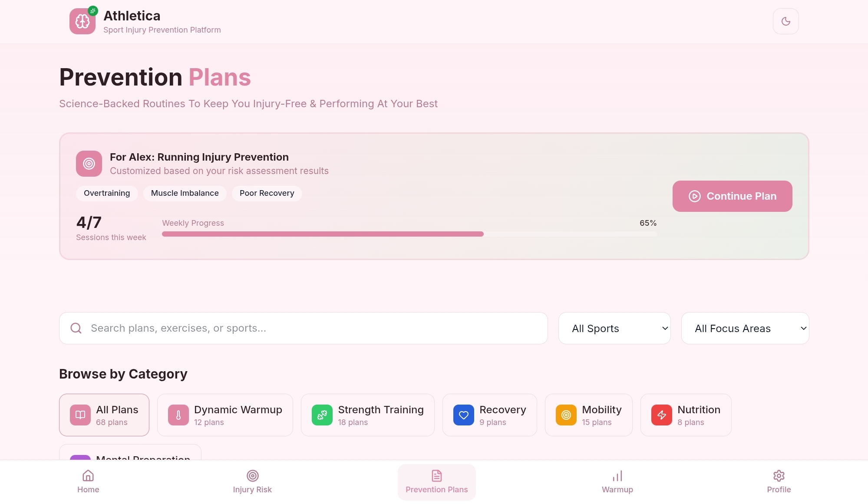The image size is (868, 504).
Task: Click the Weekly Progress bar
Action: tap(409, 234)
